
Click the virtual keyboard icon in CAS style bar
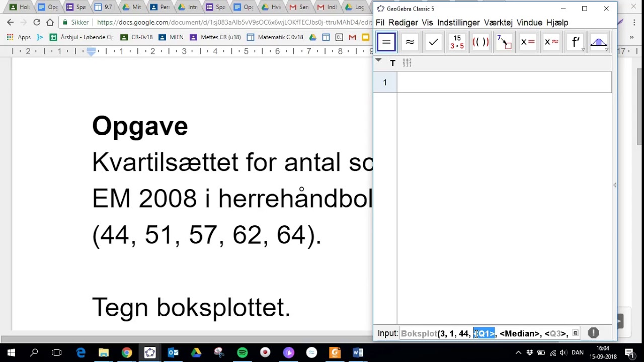coord(407,63)
